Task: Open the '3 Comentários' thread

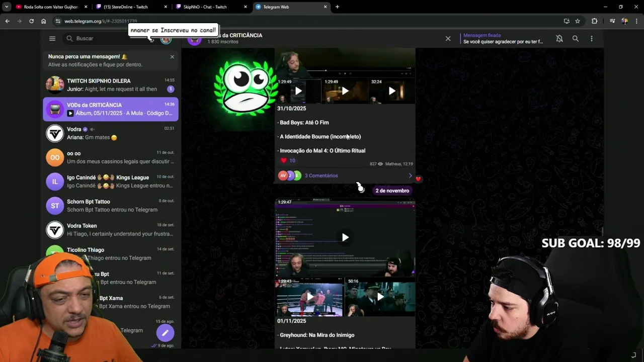Action: 321,175
